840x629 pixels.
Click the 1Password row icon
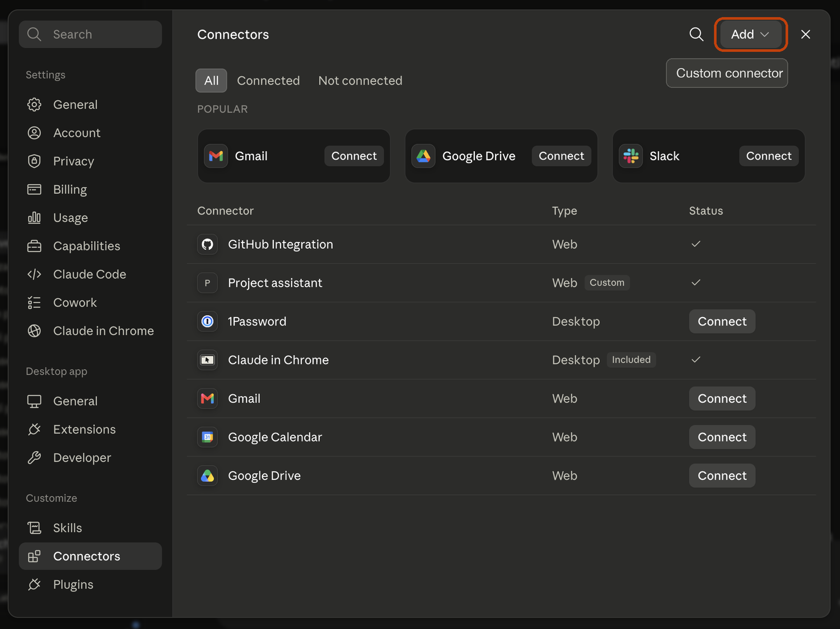point(207,322)
